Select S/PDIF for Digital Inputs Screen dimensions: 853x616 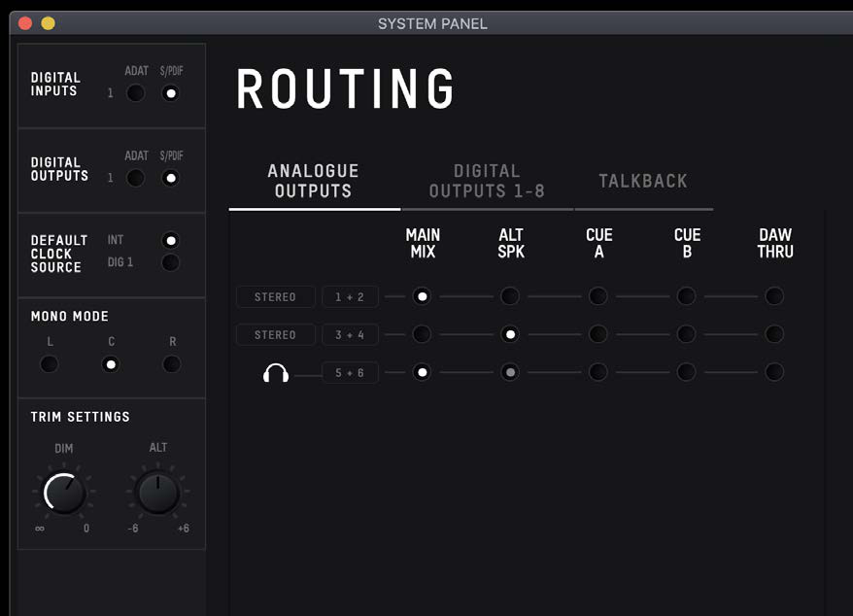171,93
